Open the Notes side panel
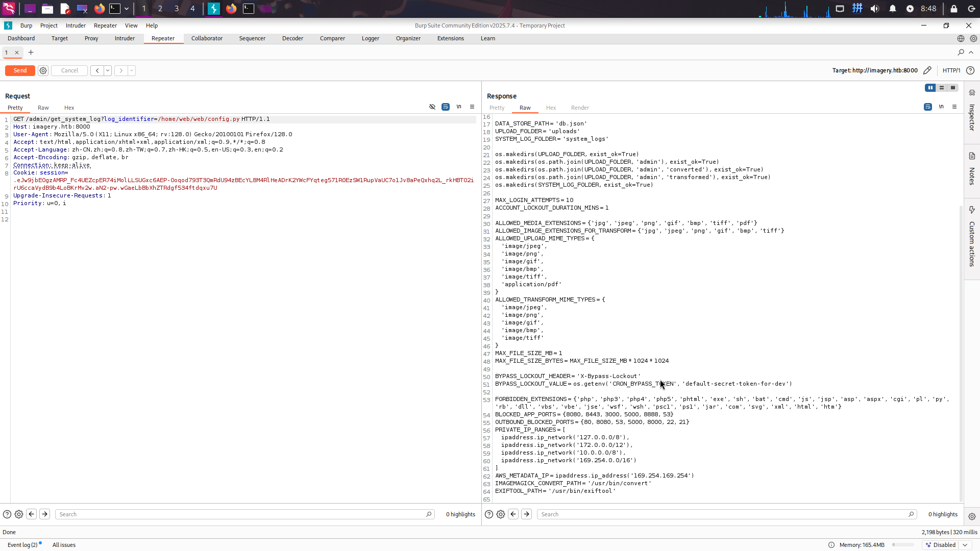The image size is (980, 551). click(x=972, y=170)
